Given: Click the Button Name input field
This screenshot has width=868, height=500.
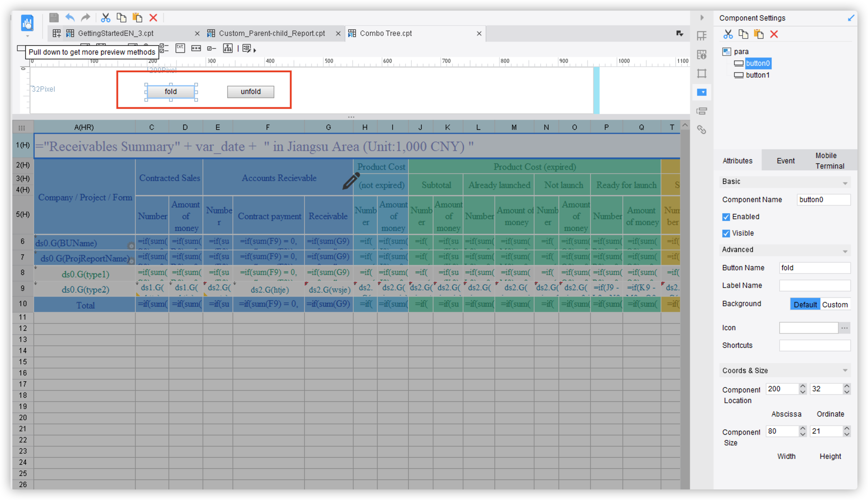Looking at the screenshot, I should pos(815,268).
